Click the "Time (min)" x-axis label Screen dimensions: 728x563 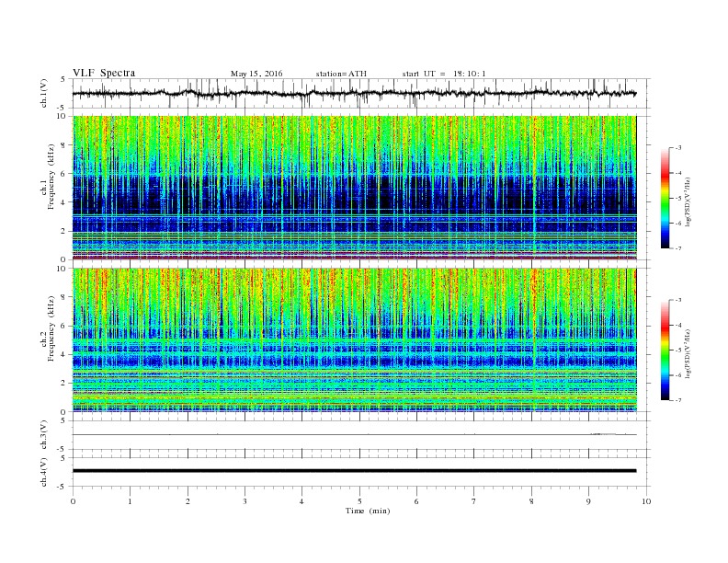[x=368, y=511]
